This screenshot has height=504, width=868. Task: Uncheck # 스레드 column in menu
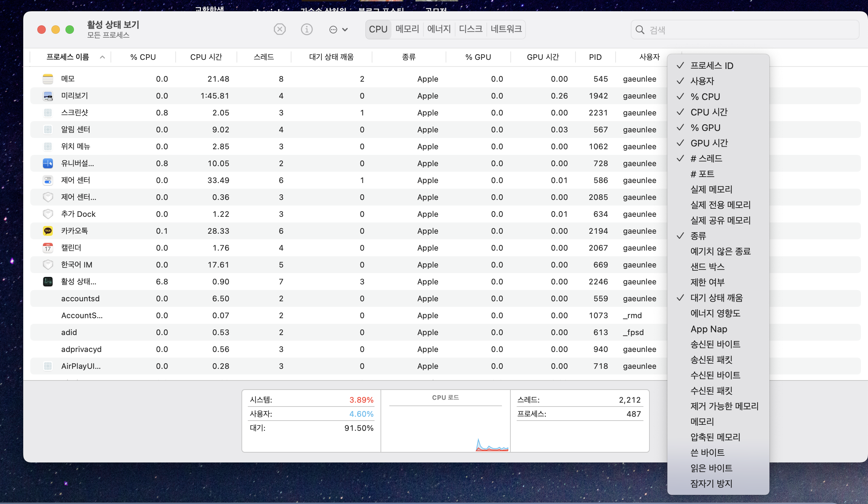pyautogui.click(x=718, y=158)
